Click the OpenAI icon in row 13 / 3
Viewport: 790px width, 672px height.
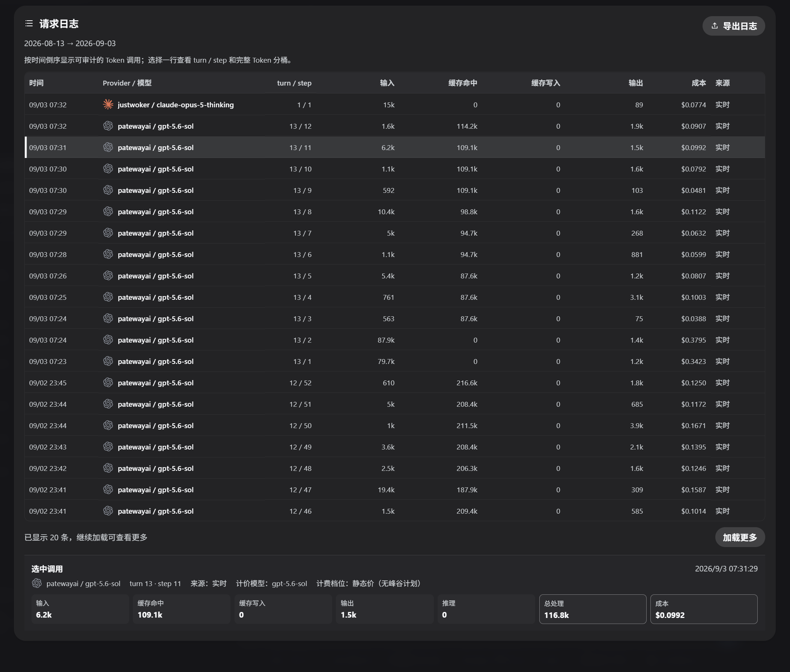[108, 318]
